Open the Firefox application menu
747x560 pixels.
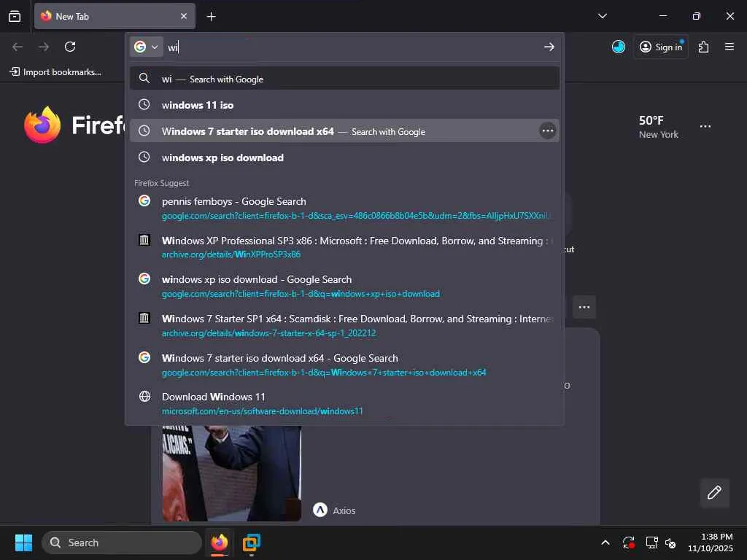tap(729, 47)
